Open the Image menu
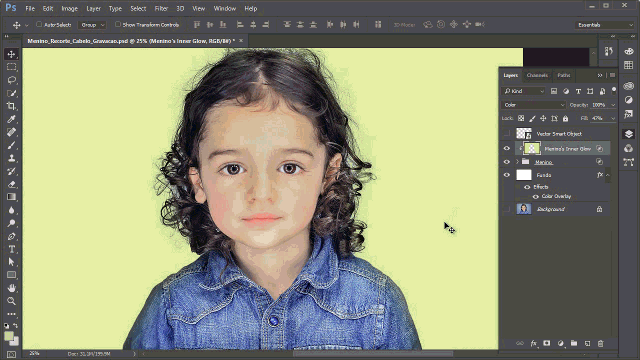 [69, 8]
